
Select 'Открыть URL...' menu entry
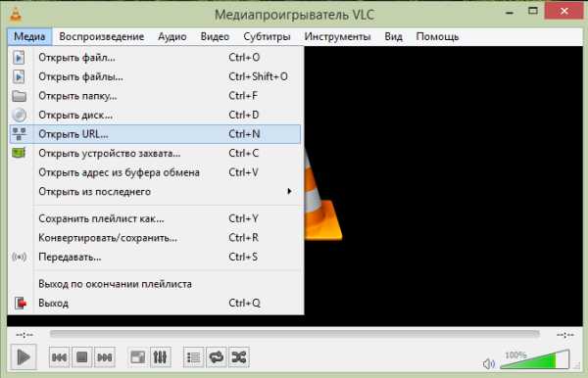pos(155,134)
